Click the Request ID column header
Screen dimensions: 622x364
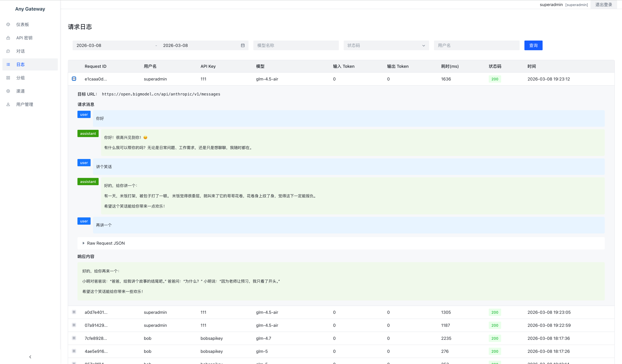(x=95, y=66)
